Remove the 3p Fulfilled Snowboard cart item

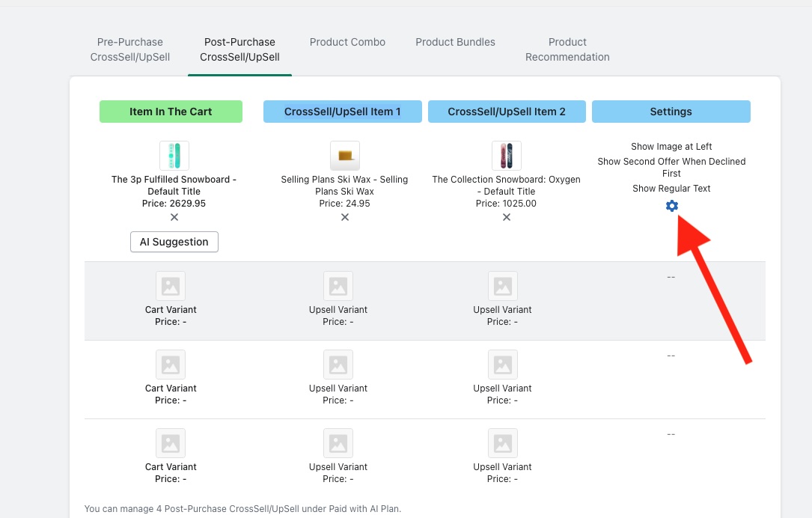(x=174, y=217)
